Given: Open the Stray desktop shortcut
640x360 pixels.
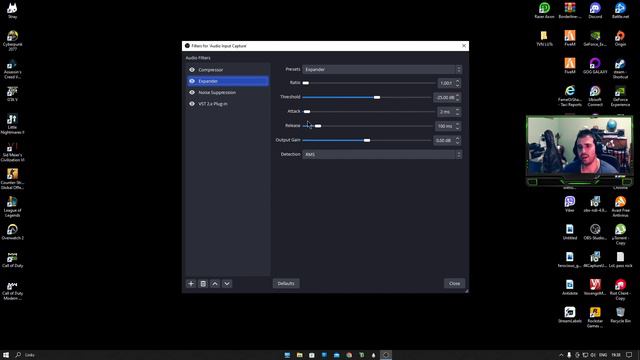Looking at the screenshot, I should [12, 11].
